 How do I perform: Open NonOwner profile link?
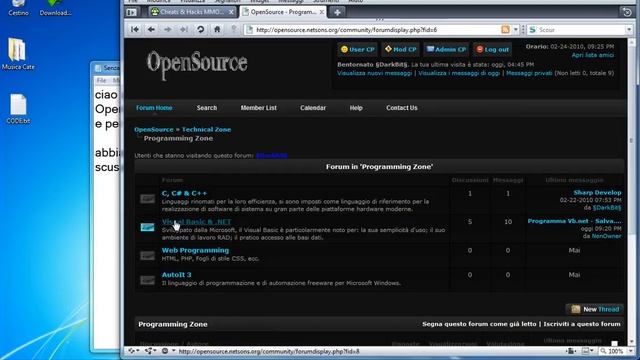607,236
